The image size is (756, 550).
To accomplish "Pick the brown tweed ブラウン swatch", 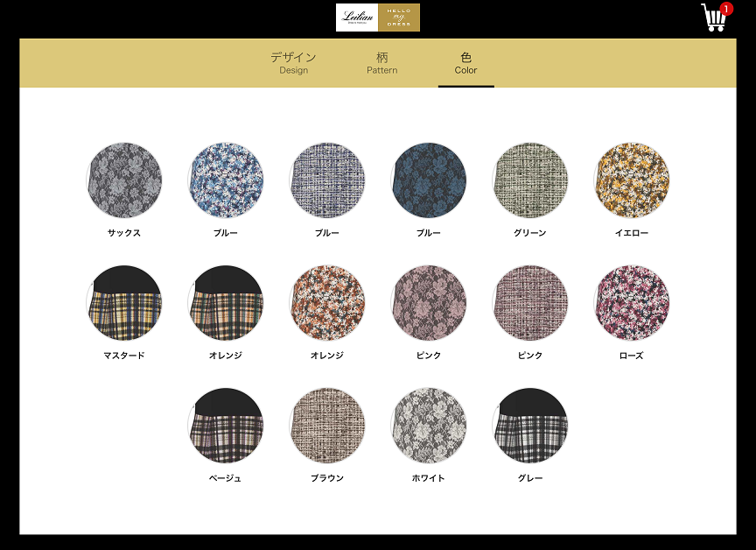I will coord(327,425).
